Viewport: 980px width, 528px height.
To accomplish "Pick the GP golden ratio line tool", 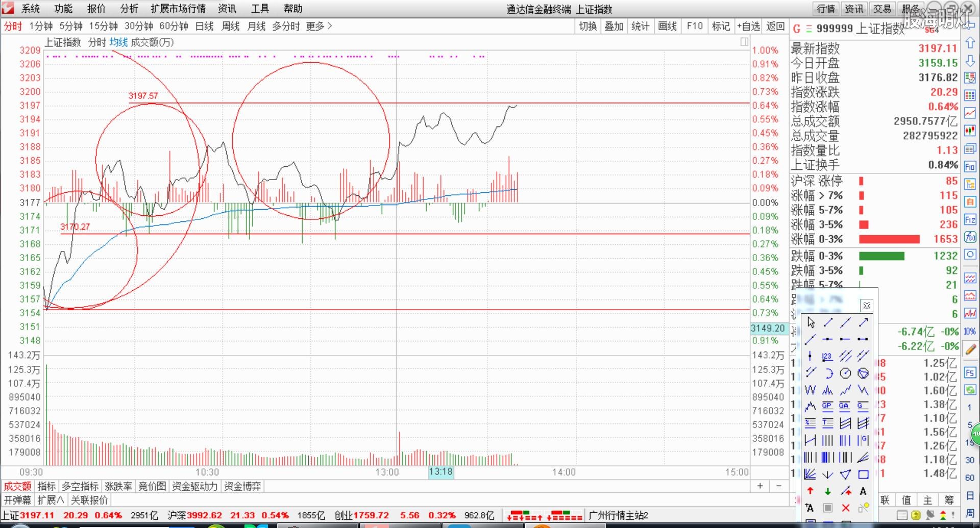I will click(x=828, y=407).
